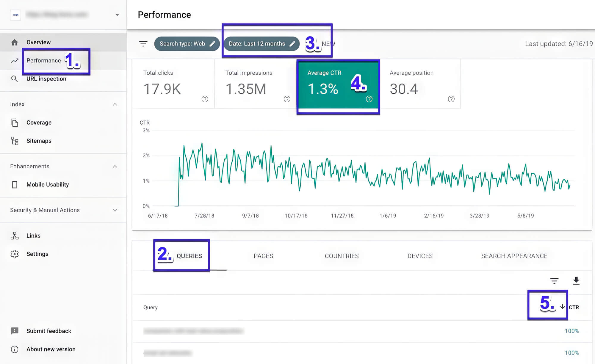Click the Mobile Usability icon
This screenshot has width=595, height=364.
[15, 184]
